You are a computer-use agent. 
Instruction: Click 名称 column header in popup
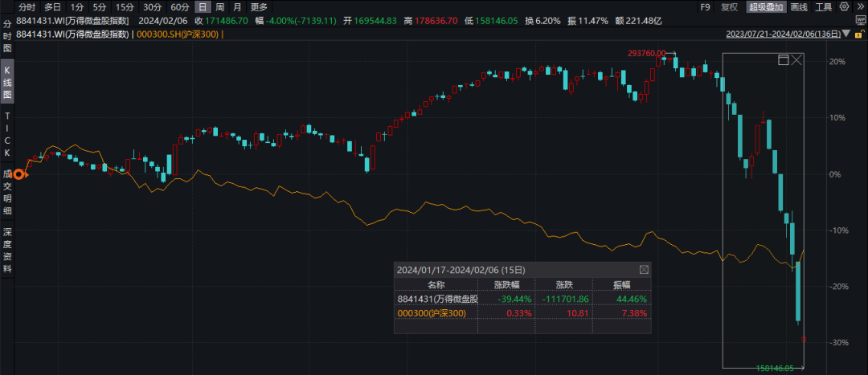(436, 284)
